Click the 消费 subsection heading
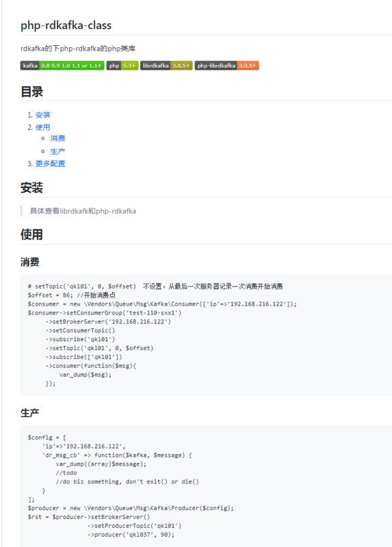Screen dimensions: 392x547 (29, 262)
